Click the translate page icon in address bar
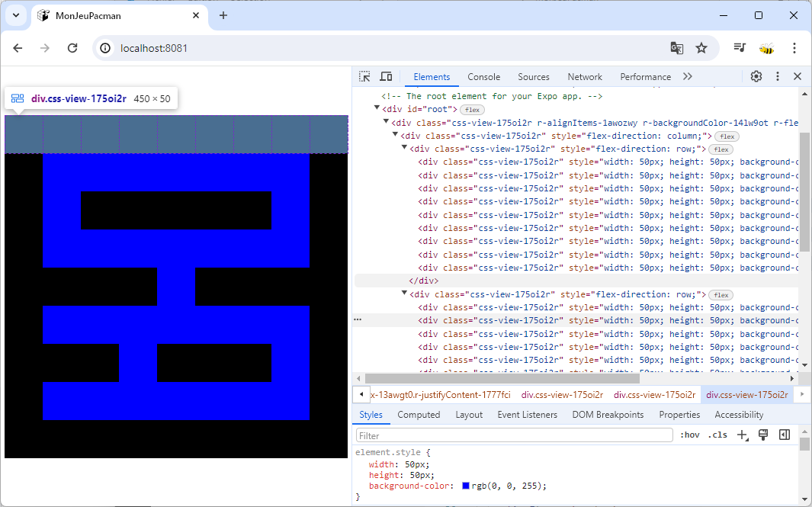This screenshot has width=812, height=507. coord(676,48)
